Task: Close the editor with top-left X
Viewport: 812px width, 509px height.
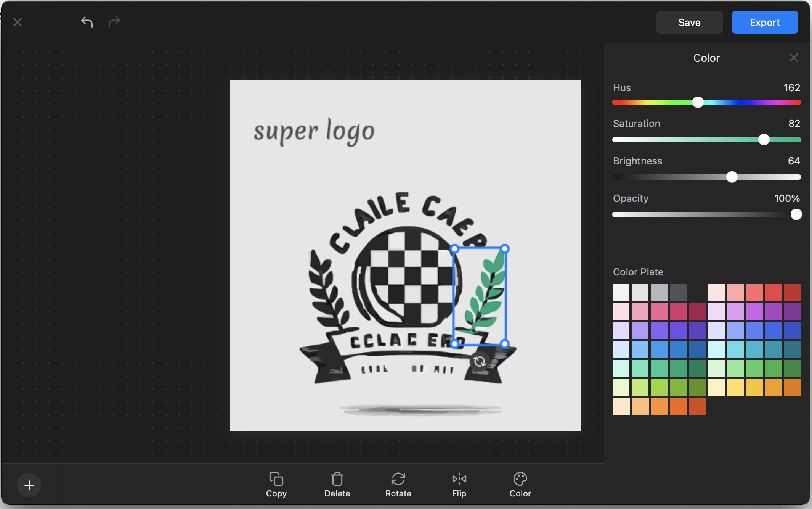Action: tap(18, 22)
